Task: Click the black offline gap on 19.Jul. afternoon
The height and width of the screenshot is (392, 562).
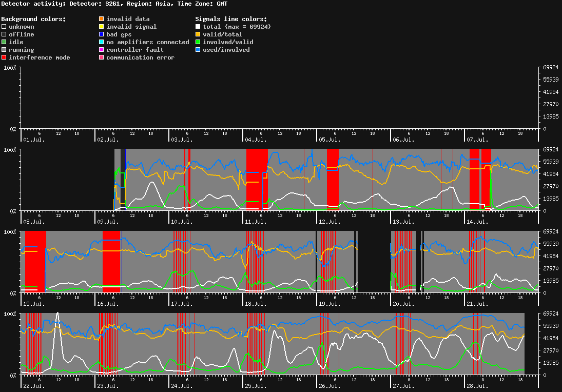Action: 374,262
